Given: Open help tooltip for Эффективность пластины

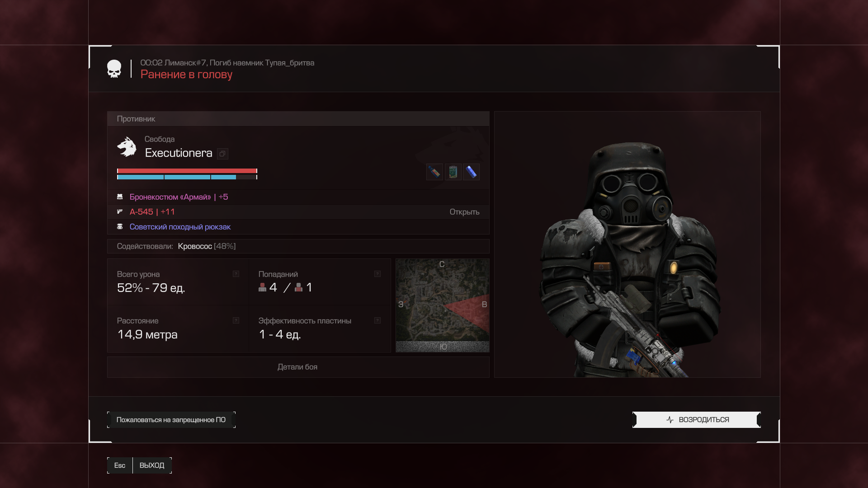Looking at the screenshot, I should coord(377,320).
